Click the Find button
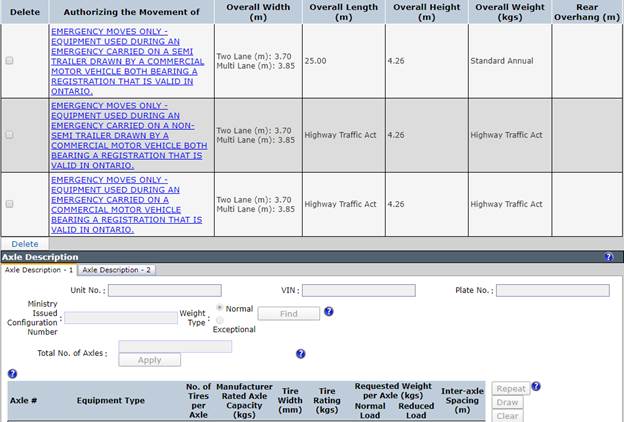Image resolution: width=624 pixels, height=422 pixels. coord(289,314)
